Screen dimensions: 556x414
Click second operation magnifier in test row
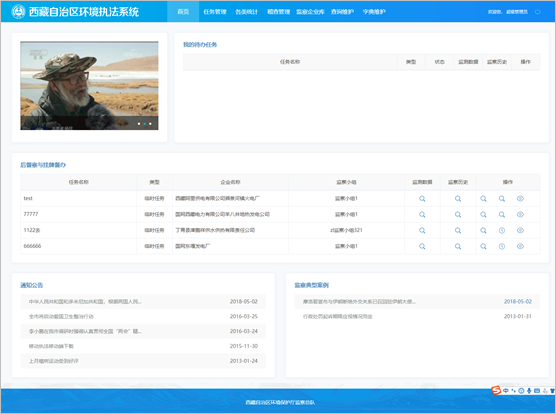(x=502, y=198)
